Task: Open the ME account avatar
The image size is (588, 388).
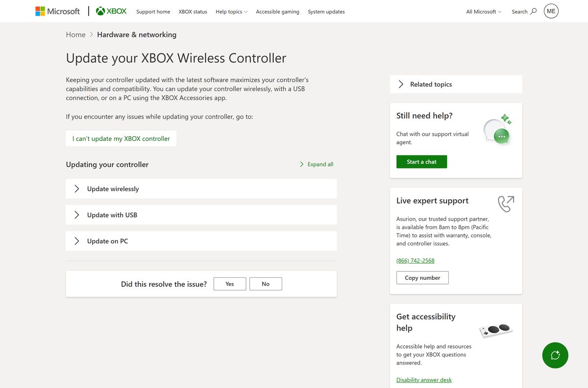Action: pyautogui.click(x=551, y=11)
